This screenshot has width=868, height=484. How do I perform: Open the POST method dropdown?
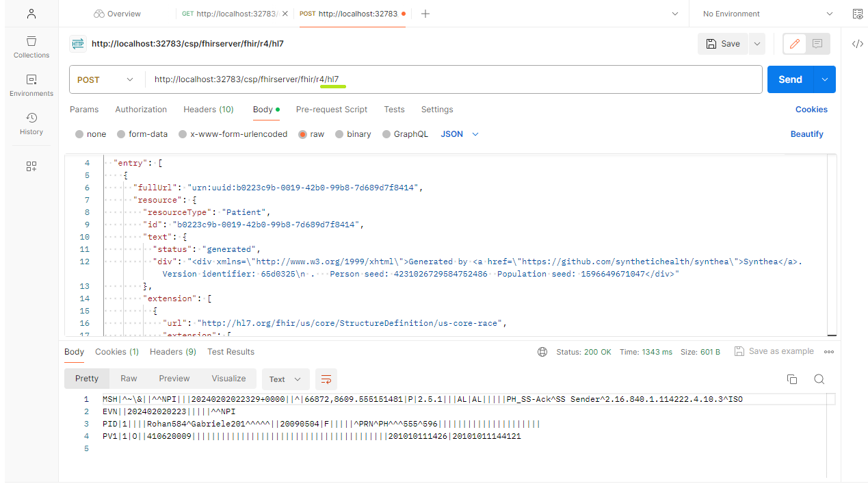click(106, 79)
